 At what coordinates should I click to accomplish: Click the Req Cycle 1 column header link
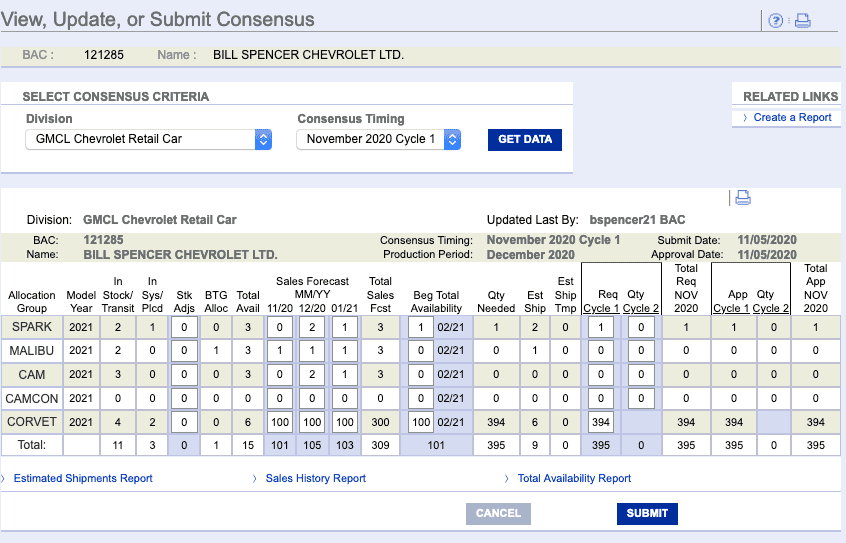pyautogui.click(x=601, y=308)
